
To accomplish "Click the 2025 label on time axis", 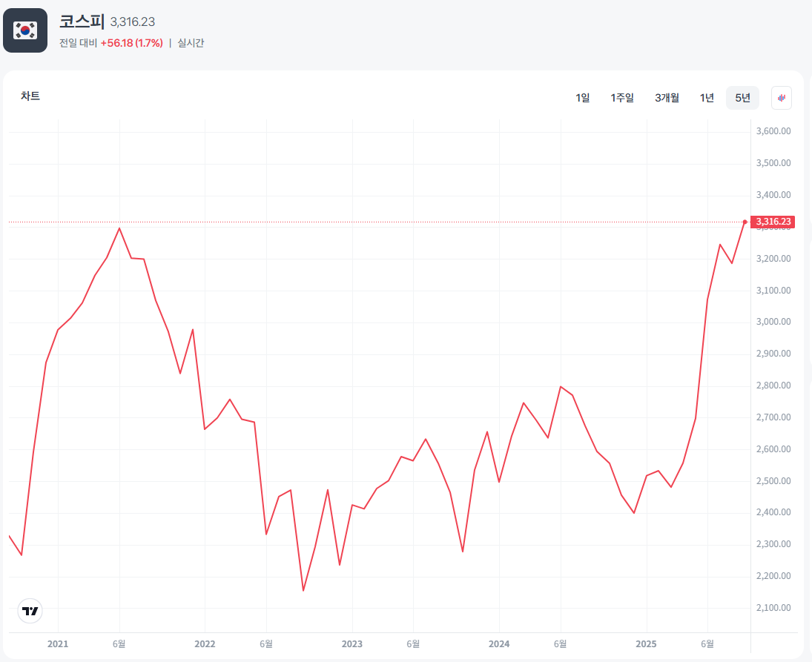I will click(x=647, y=644).
